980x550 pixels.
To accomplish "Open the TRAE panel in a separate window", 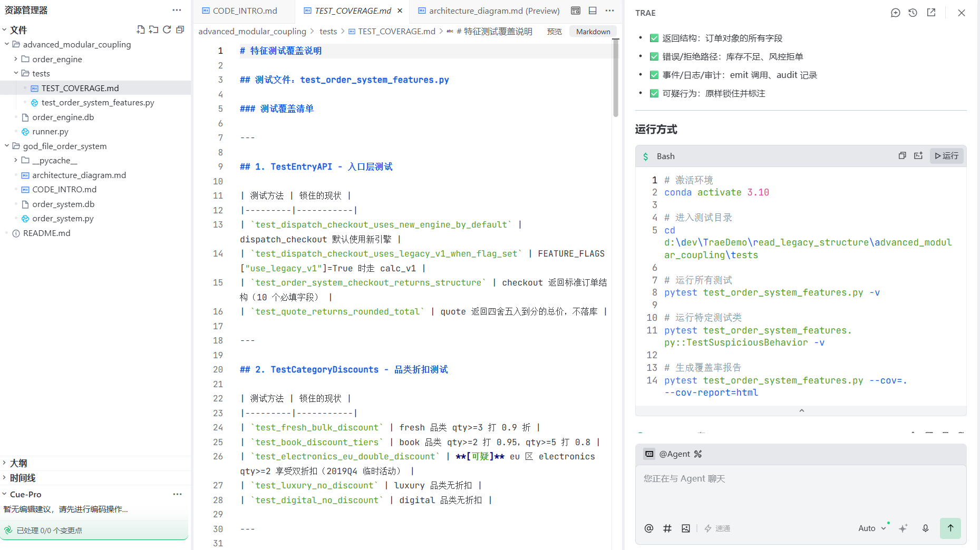I will click(932, 13).
